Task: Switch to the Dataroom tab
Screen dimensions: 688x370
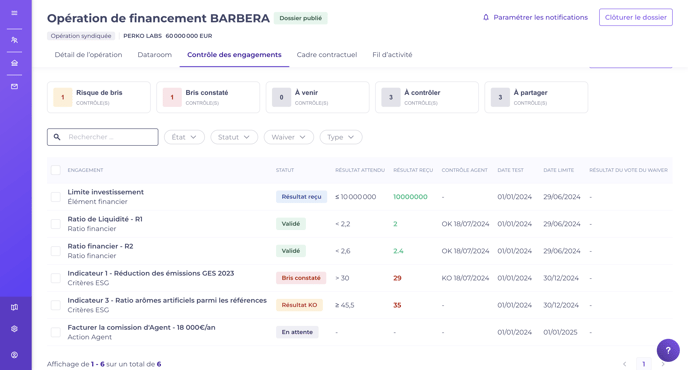Action: [x=154, y=55]
